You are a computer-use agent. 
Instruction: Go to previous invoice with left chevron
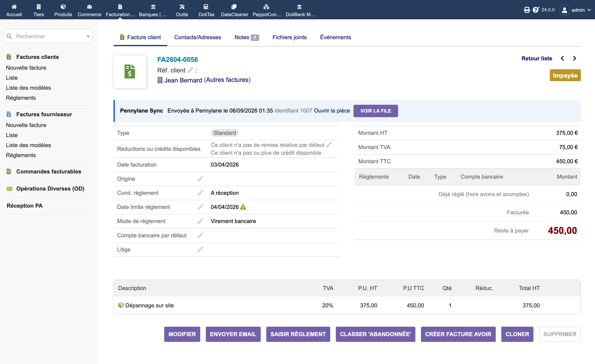pos(562,58)
